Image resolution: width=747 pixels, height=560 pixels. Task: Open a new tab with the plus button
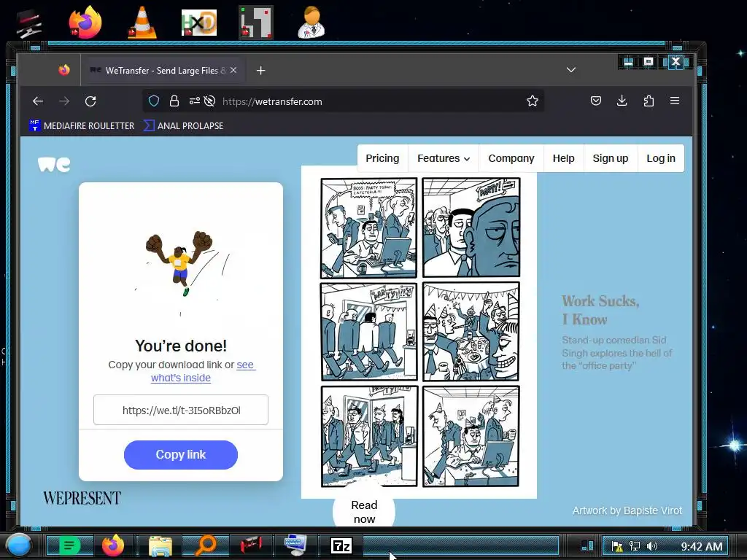coord(260,71)
